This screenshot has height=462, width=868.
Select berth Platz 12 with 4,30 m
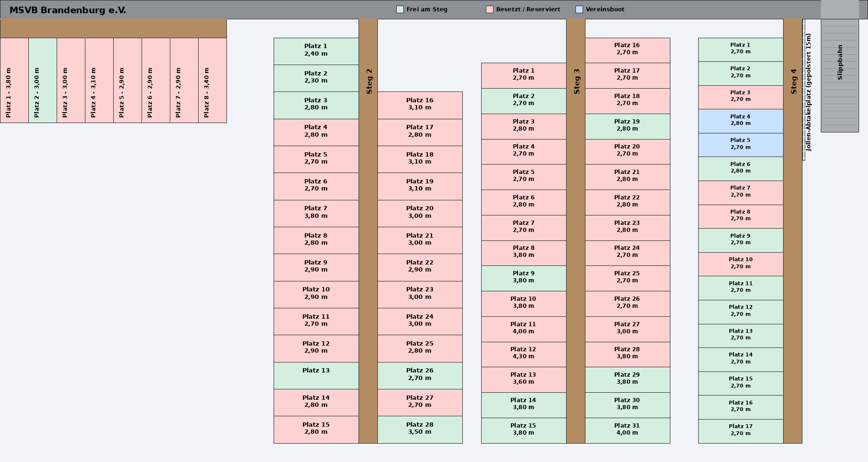pyautogui.click(x=524, y=355)
